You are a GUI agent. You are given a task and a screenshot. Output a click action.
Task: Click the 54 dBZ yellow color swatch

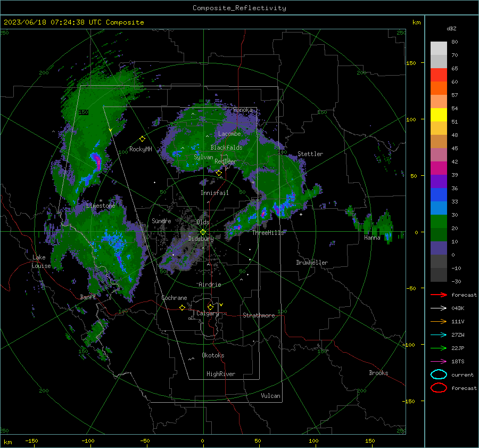pos(439,115)
